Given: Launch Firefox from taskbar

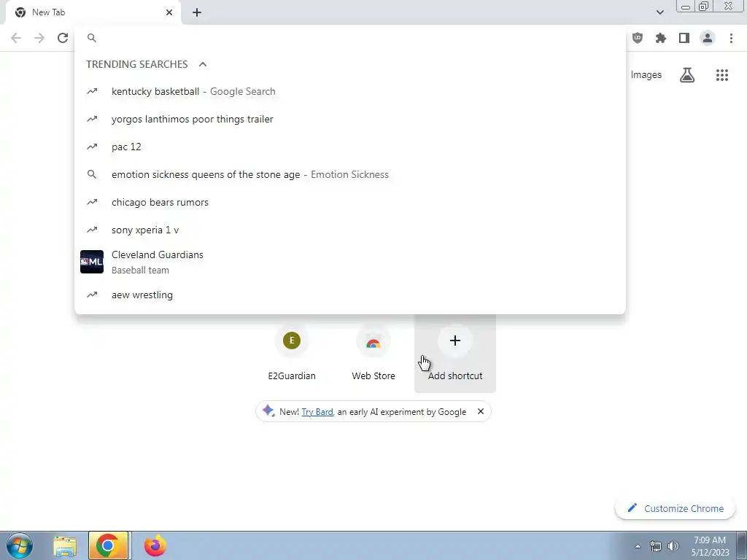Looking at the screenshot, I should [x=155, y=545].
